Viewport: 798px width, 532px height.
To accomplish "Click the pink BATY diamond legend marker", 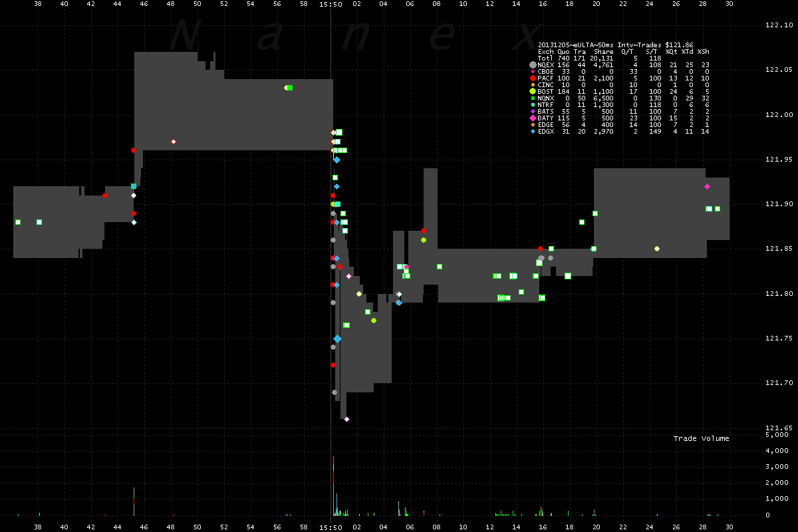I will [533, 118].
